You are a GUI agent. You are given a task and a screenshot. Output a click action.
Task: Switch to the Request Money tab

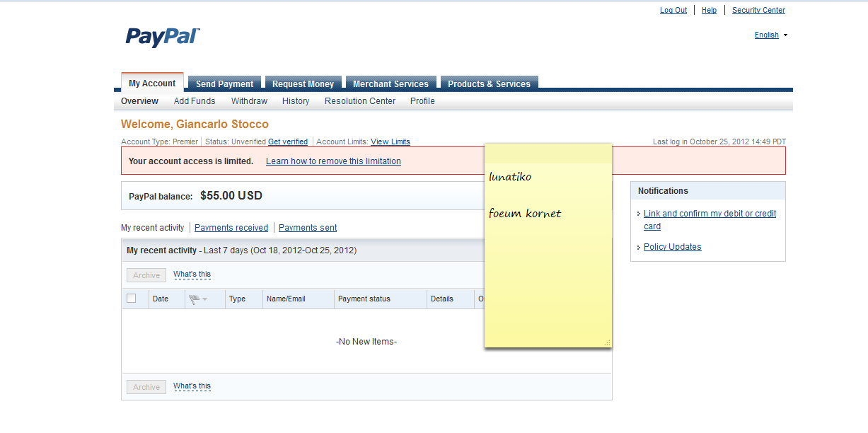pos(303,83)
